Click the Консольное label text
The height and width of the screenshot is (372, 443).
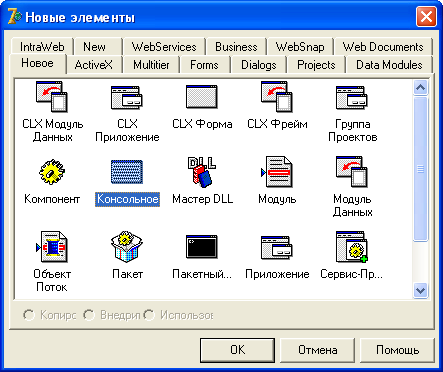click(127, 199)
